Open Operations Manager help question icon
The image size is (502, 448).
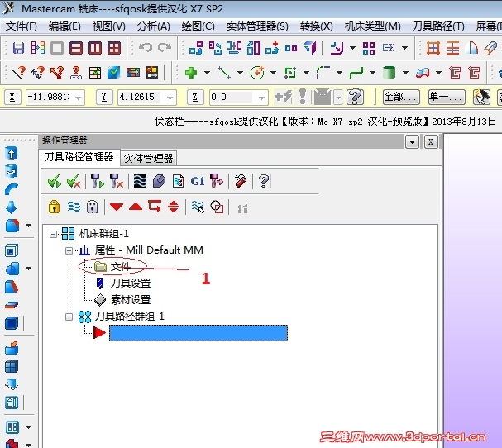[x=264, y=182]
